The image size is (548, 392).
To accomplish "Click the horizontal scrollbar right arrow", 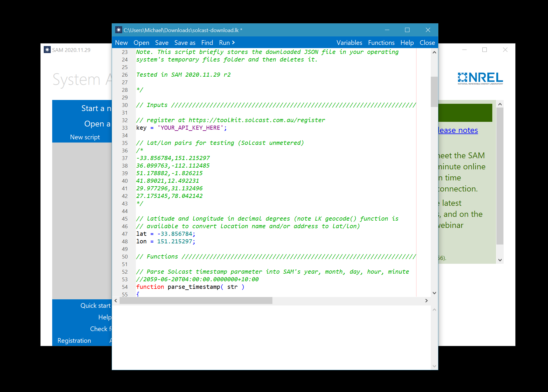I will click(426, 300).
